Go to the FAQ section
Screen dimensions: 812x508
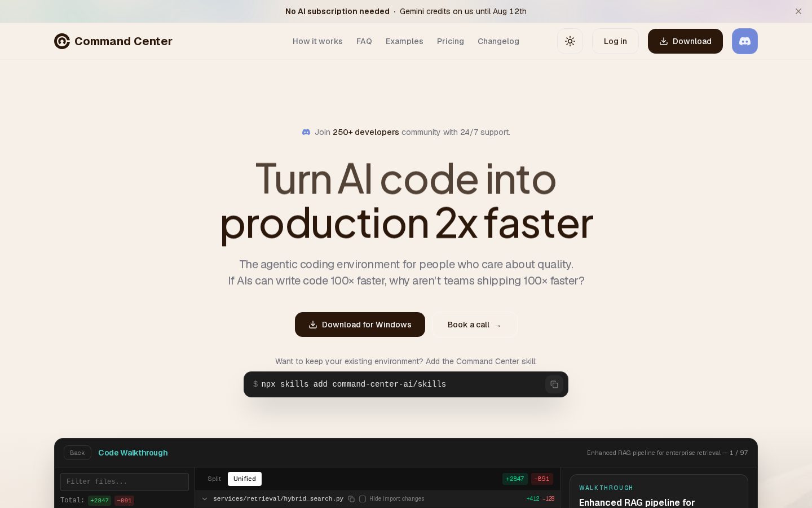[364, 41]
